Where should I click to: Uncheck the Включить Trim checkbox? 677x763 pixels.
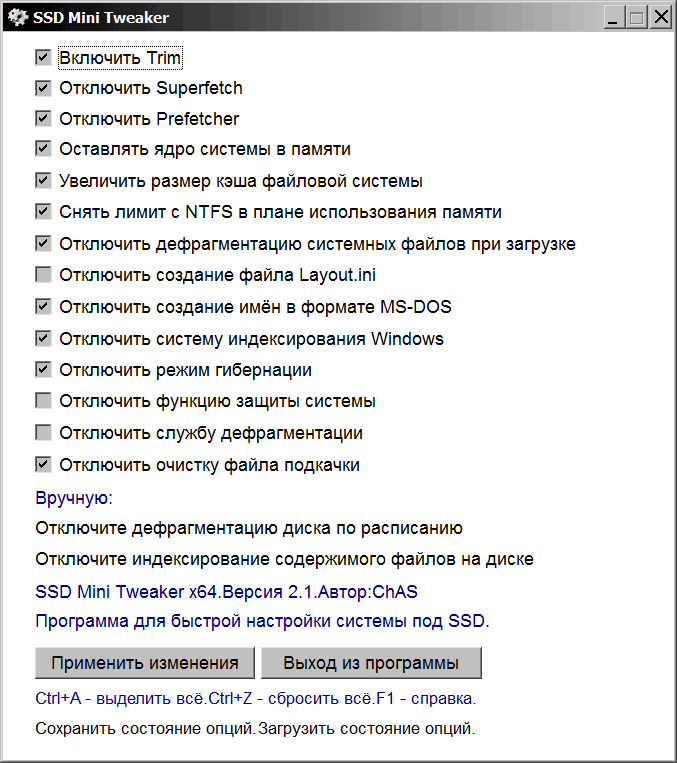pos(43,57)
